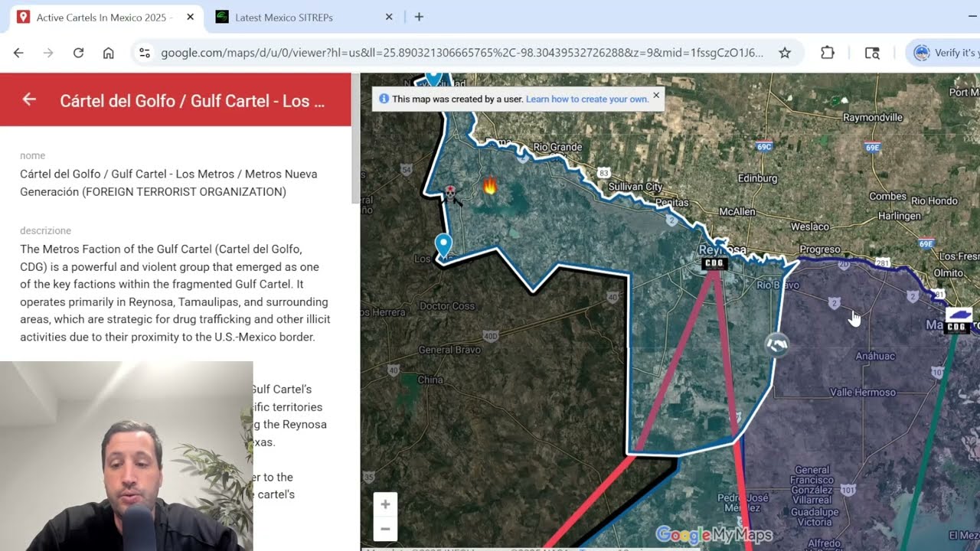980x551 pixels.
Task: Click the browser forward arrow
Action: [48, 53]
